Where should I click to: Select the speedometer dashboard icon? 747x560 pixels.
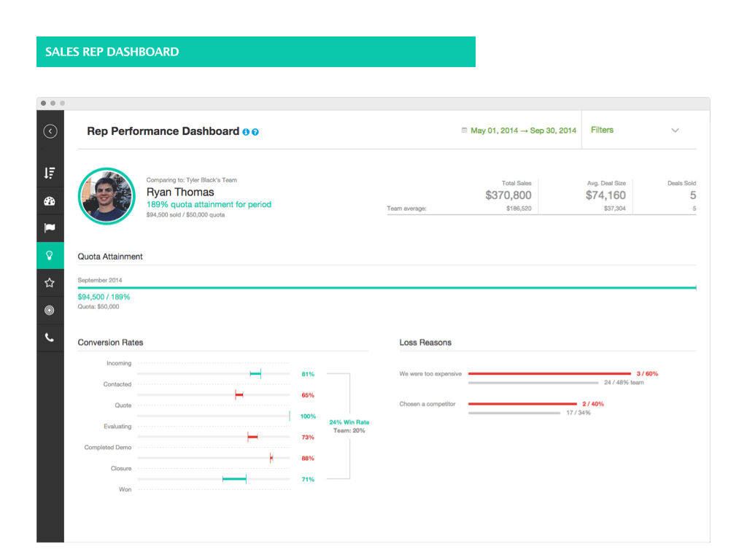click(x=50, y=201)
